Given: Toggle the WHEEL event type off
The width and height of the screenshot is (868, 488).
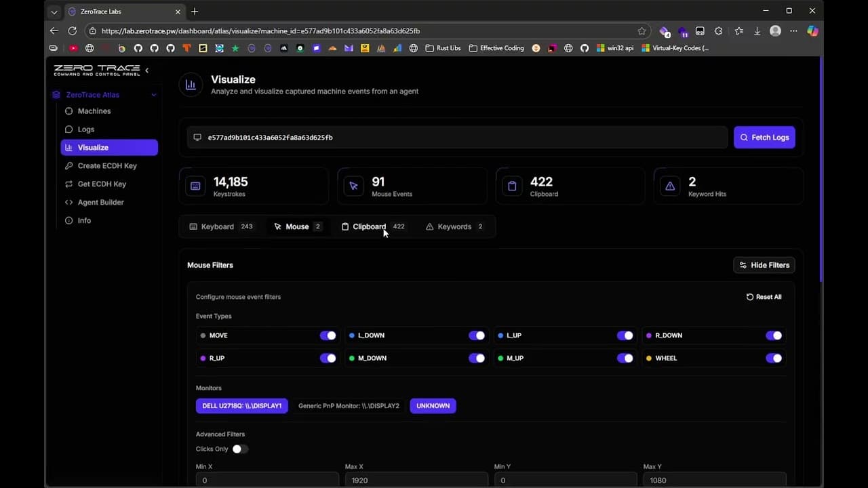Looking at the screenshot, I should coord(773,359).
